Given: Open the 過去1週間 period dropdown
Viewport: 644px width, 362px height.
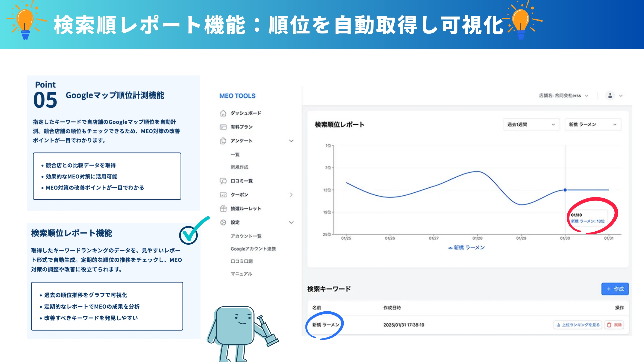Looking at the screenshot, I should pos(531,124).
